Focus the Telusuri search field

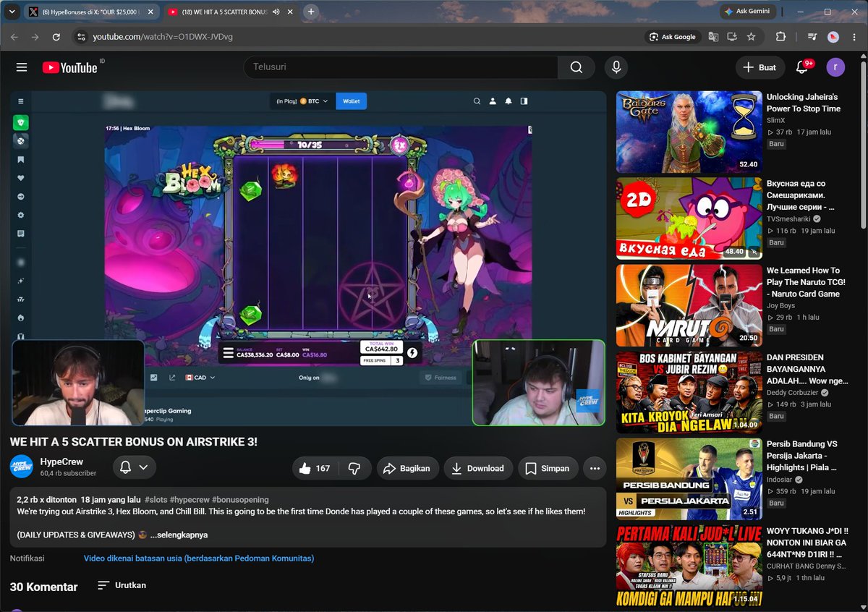401,67
